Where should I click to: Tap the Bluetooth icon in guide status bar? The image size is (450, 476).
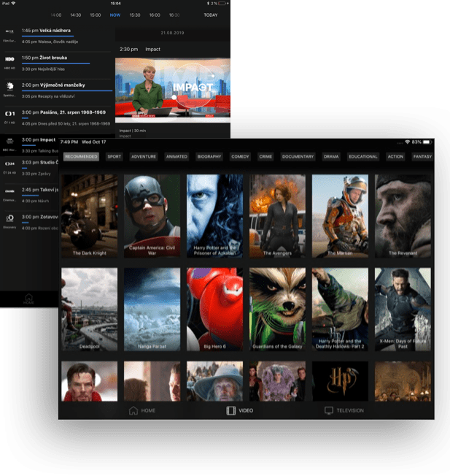(x=208, y=4)
